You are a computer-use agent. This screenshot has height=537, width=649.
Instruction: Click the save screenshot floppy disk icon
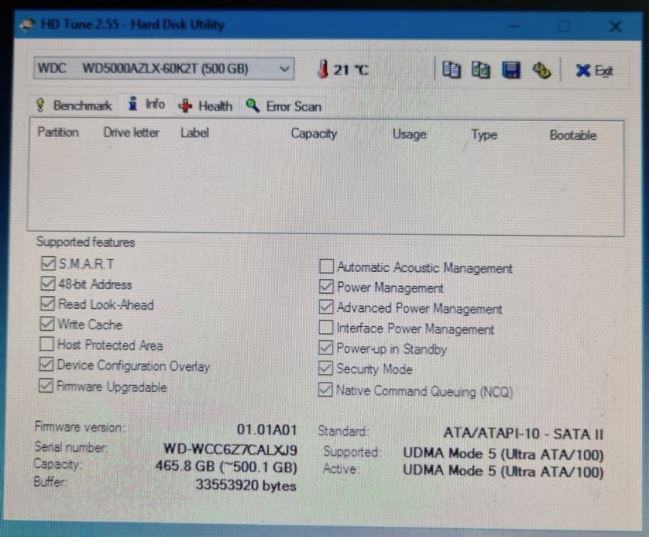click(511, 70)
